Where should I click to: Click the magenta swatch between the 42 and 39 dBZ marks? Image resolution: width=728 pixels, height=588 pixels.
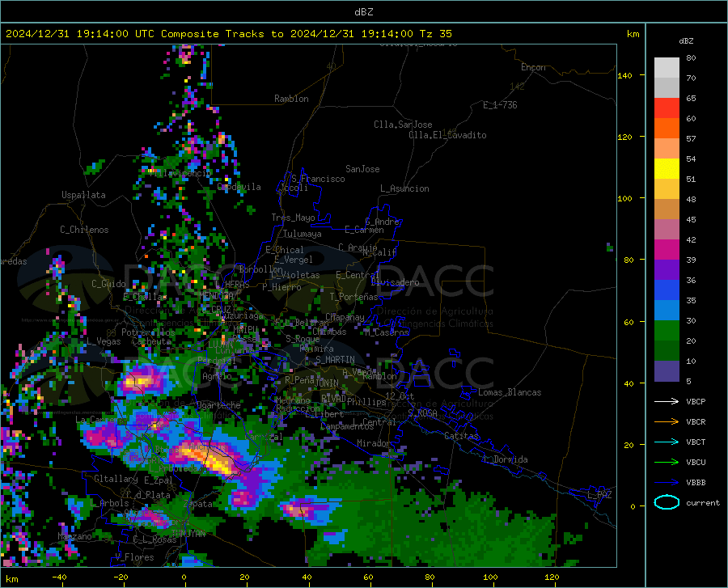click(x=667, y=250)
